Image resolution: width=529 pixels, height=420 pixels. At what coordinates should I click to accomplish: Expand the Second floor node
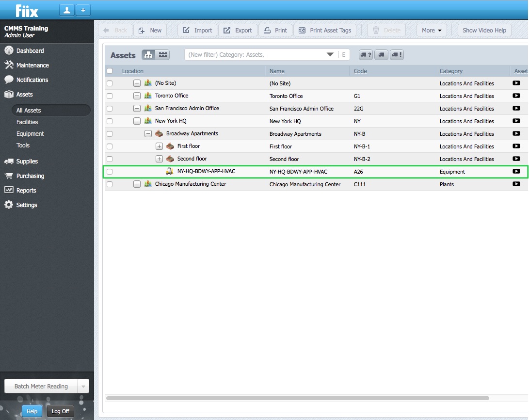[159, 159]
